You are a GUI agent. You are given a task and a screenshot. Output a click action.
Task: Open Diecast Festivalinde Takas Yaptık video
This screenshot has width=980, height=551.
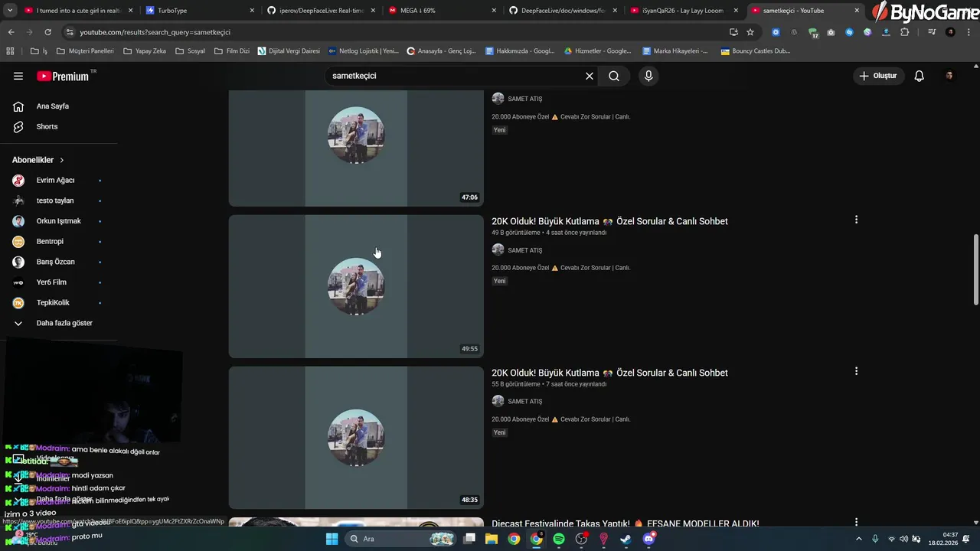click(x=625, y=523)
